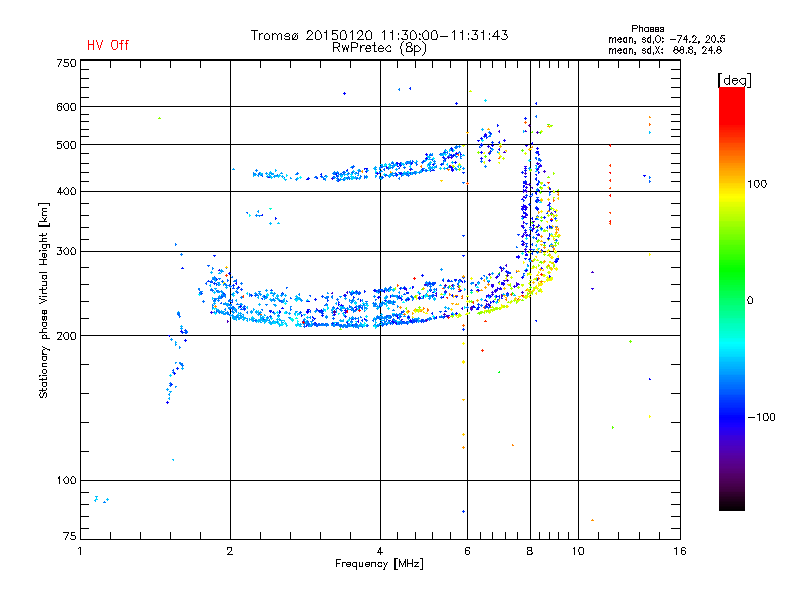Screen dimensions: 800x600
Task: Select the "mean, sd,O: -74.2, 20.5" line
Action: [x=666, y=39]
